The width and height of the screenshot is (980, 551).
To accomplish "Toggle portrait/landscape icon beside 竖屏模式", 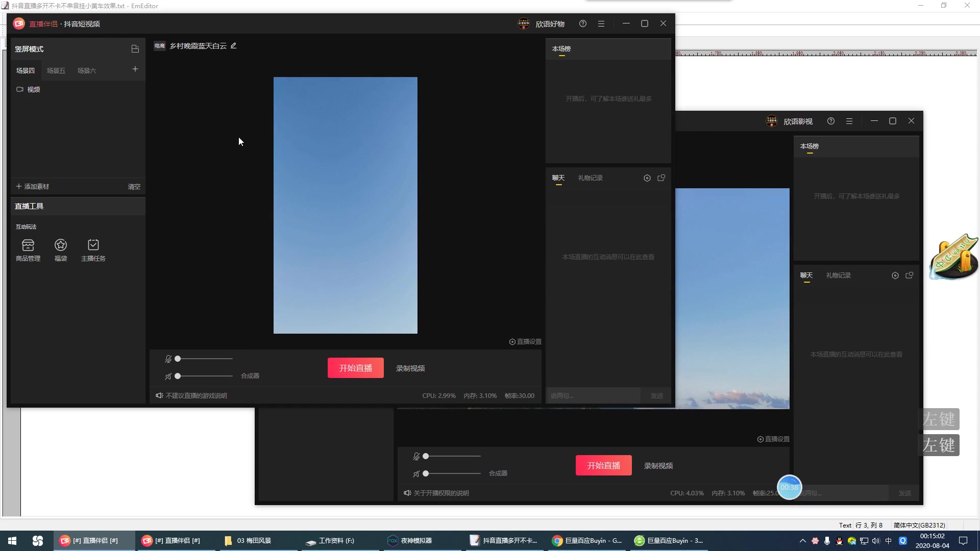I will tap(135, 49).
